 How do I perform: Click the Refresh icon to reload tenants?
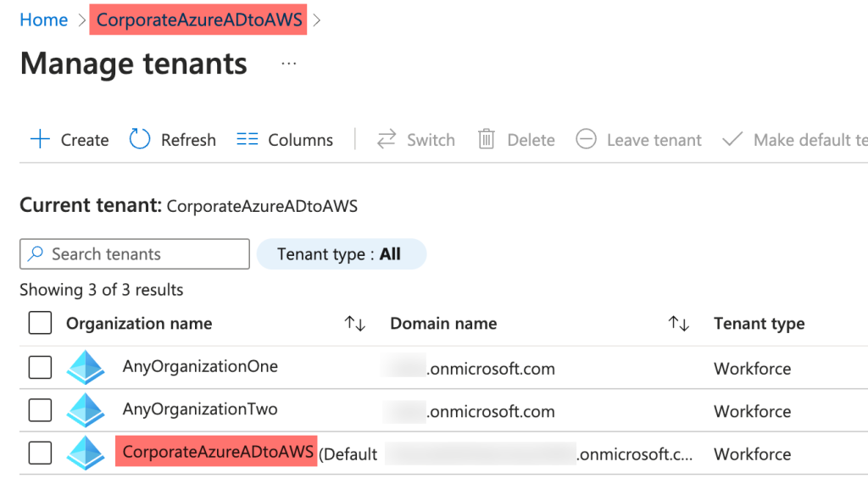138,139
